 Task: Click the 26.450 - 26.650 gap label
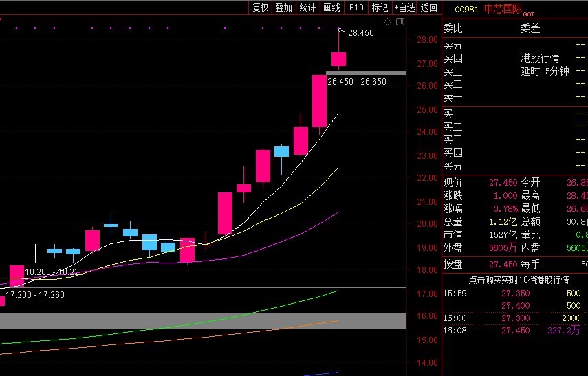[x=357, y=82]
